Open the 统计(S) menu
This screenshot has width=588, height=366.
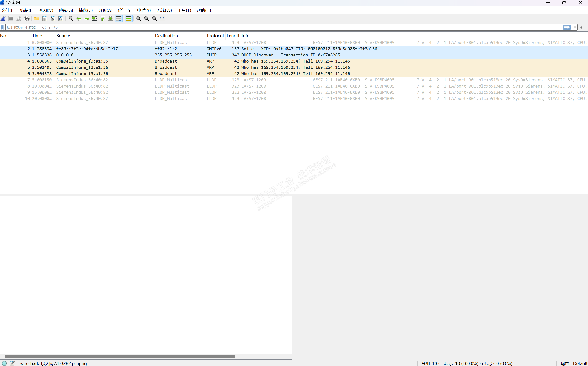(125, 10)
